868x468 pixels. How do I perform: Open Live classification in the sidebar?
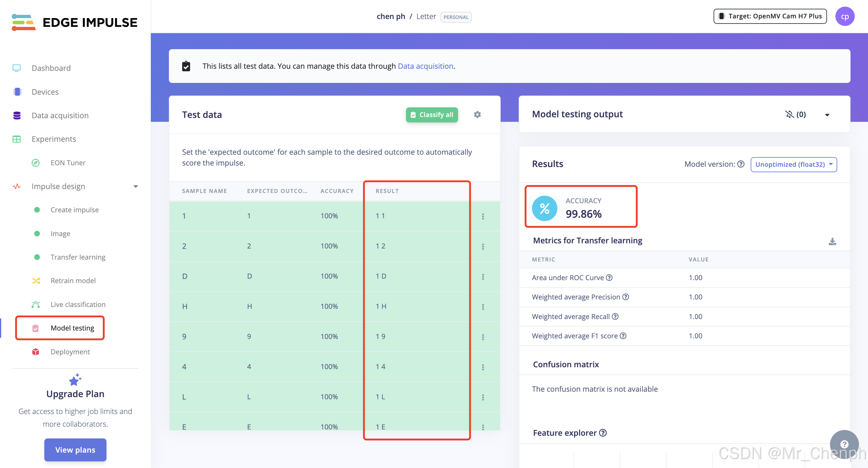[x=78, y=304]
